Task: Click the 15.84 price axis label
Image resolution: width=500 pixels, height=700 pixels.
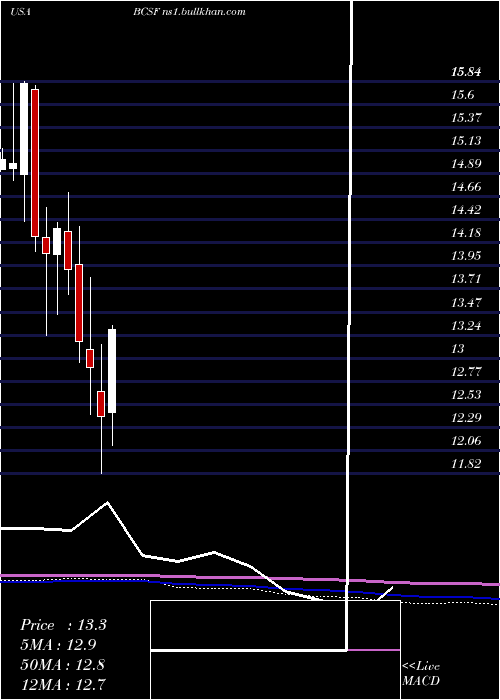Action: (x=466, y=72)
